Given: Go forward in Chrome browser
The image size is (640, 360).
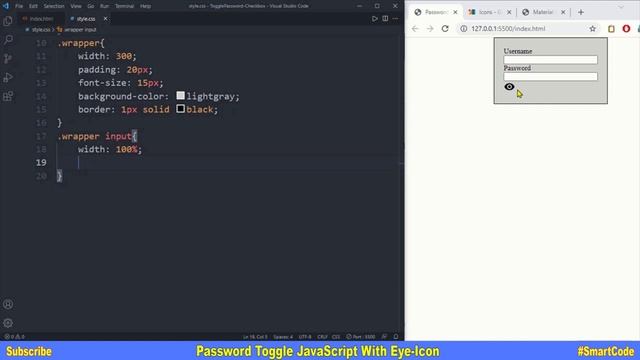Looking at the screenshot, I should tap(430, 29).
